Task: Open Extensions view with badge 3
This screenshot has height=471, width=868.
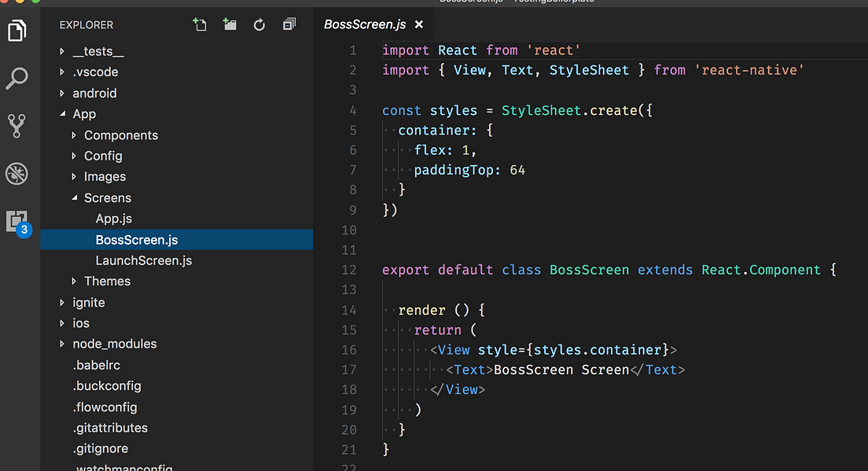Action: point(18,223)
